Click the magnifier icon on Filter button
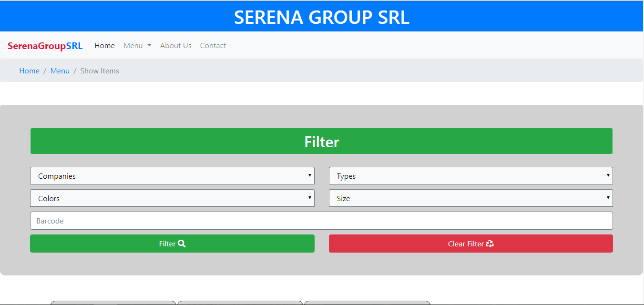Screen dimensions: 644x305 point(182,244)
